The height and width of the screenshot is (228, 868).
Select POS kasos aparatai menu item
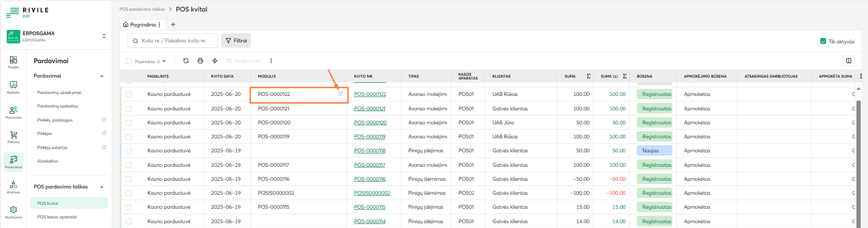point(57,217)
